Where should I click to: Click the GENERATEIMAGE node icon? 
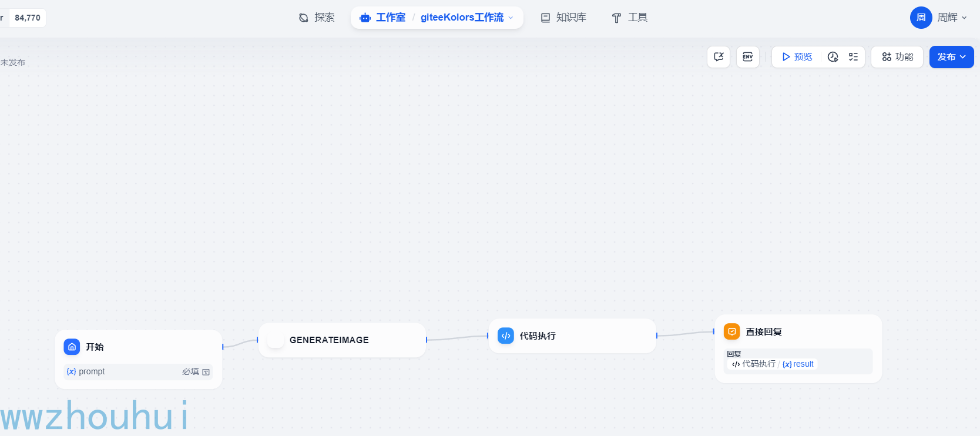(276, 340)
